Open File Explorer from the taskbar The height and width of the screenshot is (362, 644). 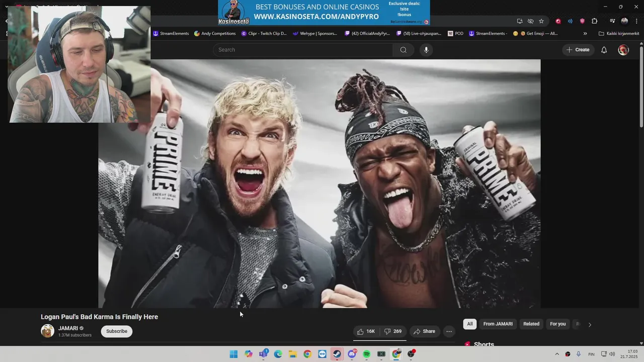293,354
